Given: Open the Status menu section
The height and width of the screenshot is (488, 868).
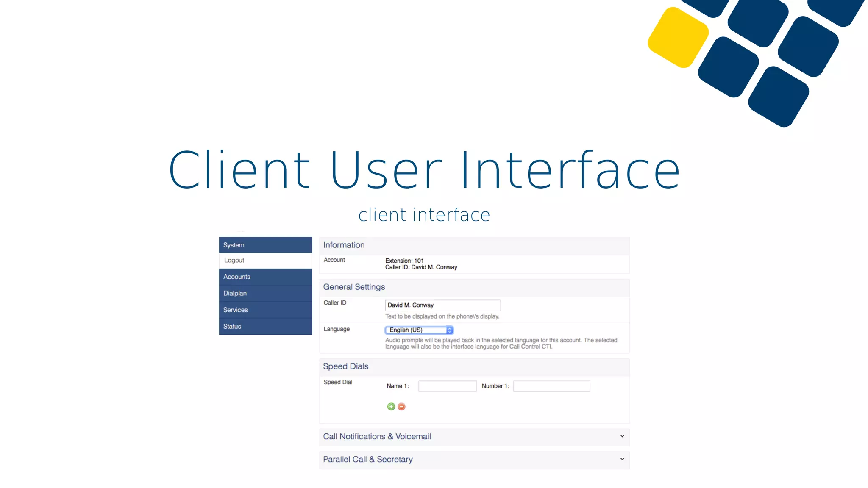Looking at the screenshot, I should [265, 326].
